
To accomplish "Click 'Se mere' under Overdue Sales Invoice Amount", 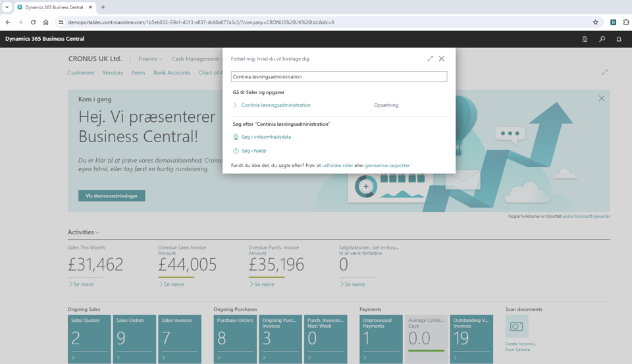I will point(171,284).
